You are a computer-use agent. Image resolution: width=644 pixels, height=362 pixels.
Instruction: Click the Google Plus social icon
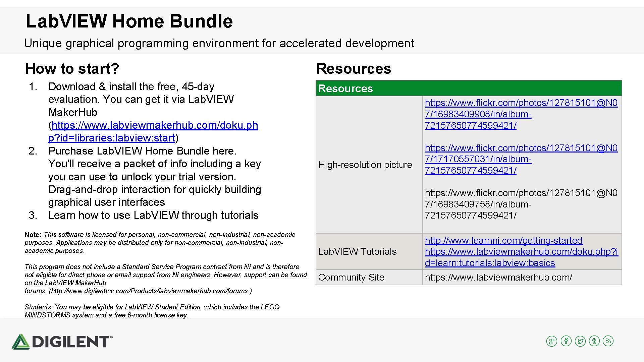coord(551,341)
